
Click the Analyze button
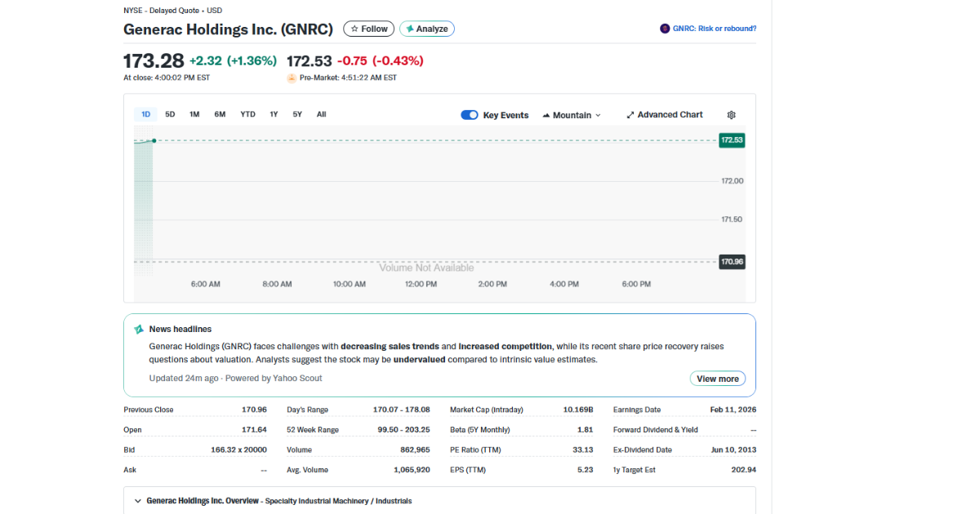point(426,29)
